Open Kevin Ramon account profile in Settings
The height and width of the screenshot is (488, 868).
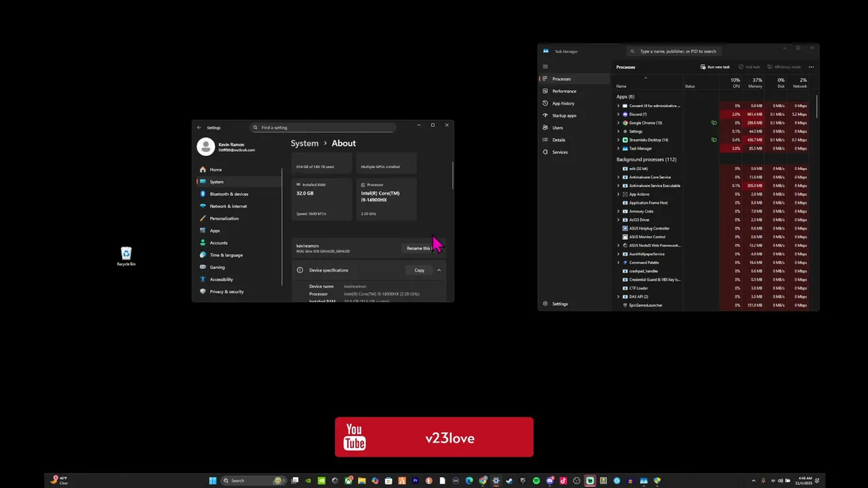pyautogui.click(x=227, y=146)
